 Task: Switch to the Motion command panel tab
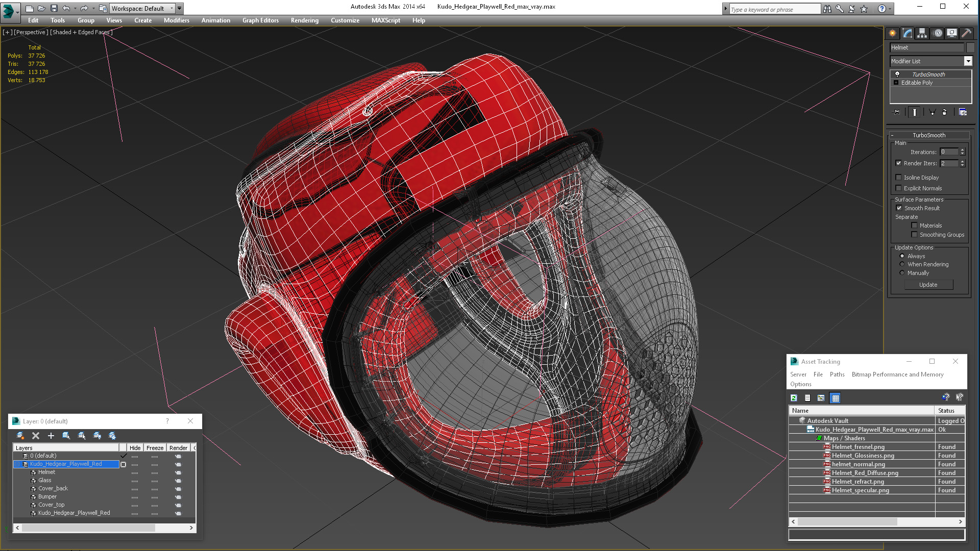pyautogui.click(x=938, y=33)
